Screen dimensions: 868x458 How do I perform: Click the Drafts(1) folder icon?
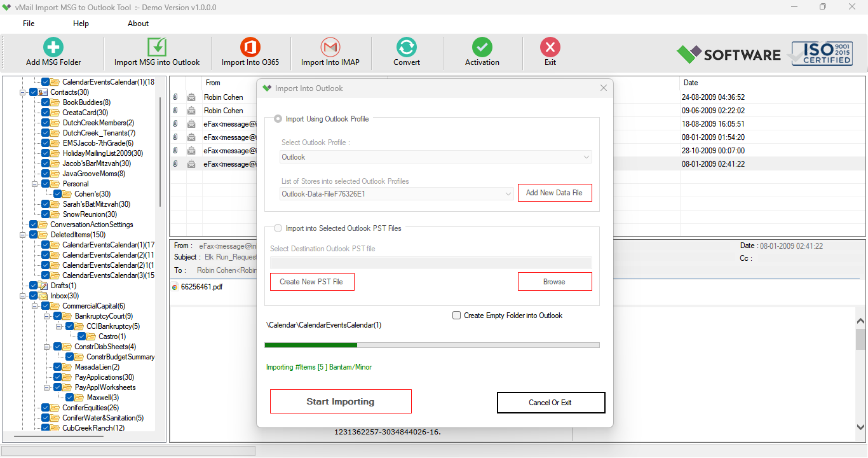[x=43, y=286]
